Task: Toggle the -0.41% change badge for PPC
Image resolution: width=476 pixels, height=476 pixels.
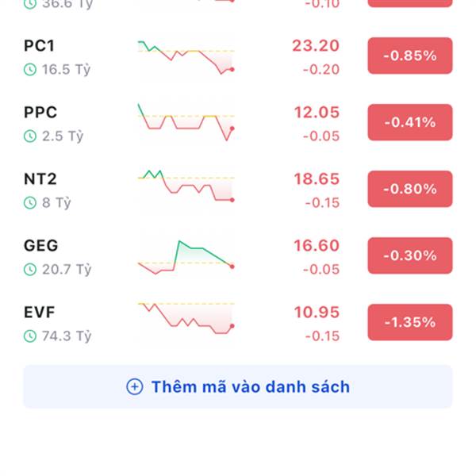Action: click(x=410, y=122)
